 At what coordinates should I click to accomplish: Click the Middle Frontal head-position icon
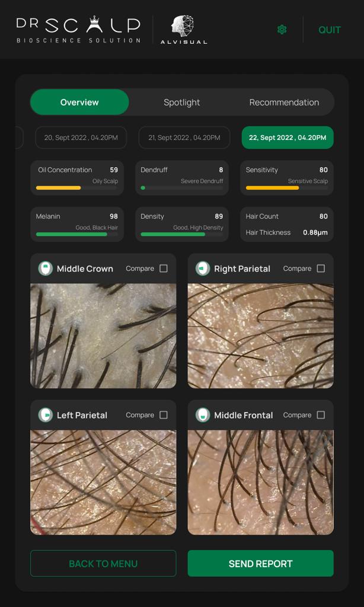coord(203,415)
